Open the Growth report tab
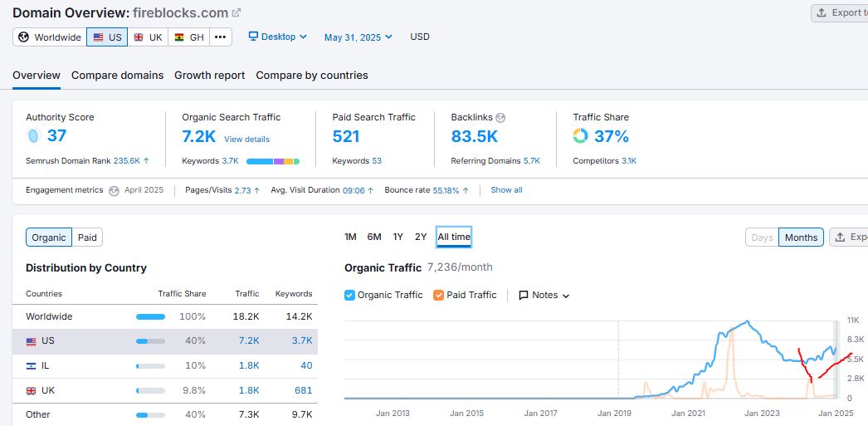 click(x=209, y=76)
